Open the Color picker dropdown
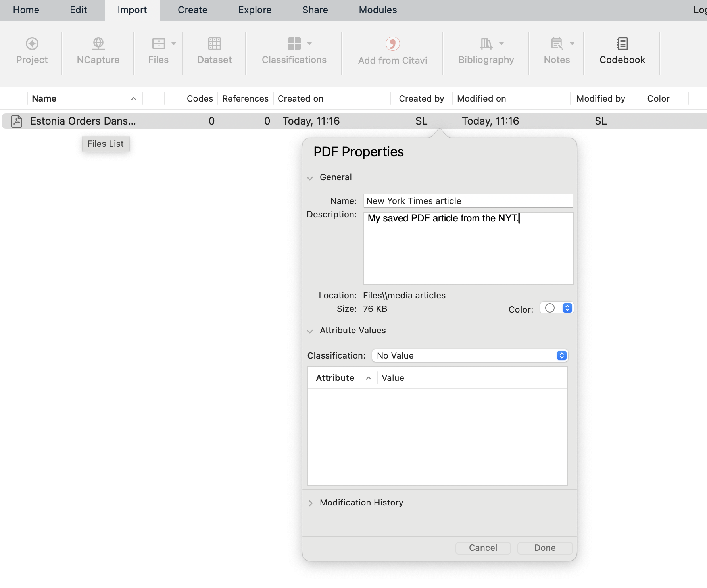The width and height of the screenshot is (707, 588). [x=567, y=308]
